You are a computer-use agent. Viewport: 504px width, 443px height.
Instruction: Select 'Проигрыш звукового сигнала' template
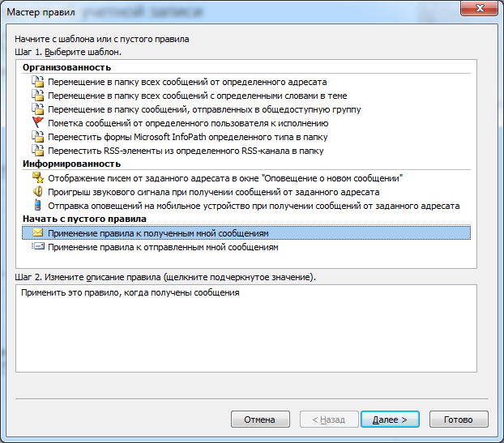pyautogui.click(x=214, y=192)
